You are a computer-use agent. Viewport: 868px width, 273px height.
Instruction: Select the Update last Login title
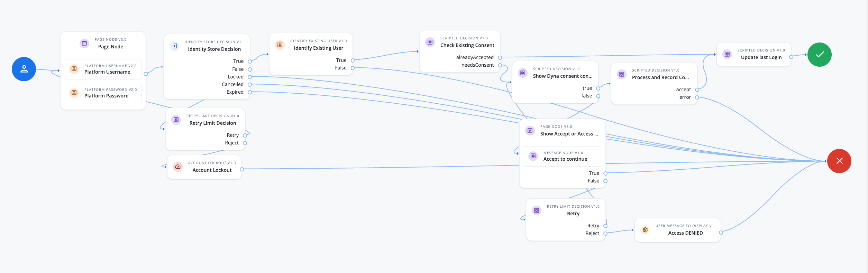(x=761, y=57)
